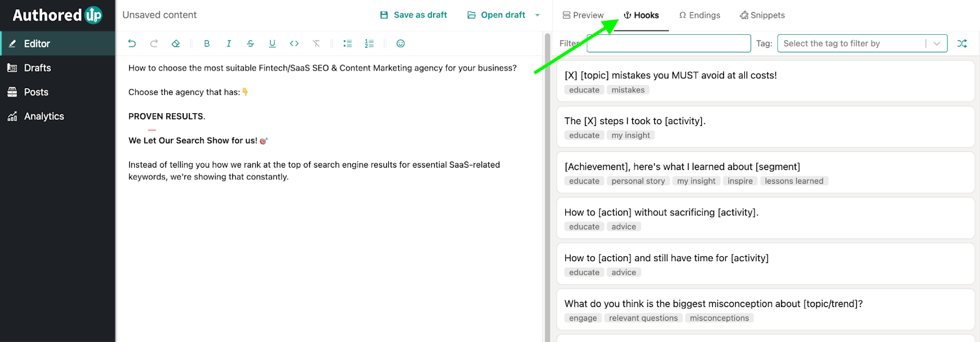Image resolution: width=980 pixels, height=342 pixels.
Task: Switch to the Preview tab
Action: (x=583, y=15)
